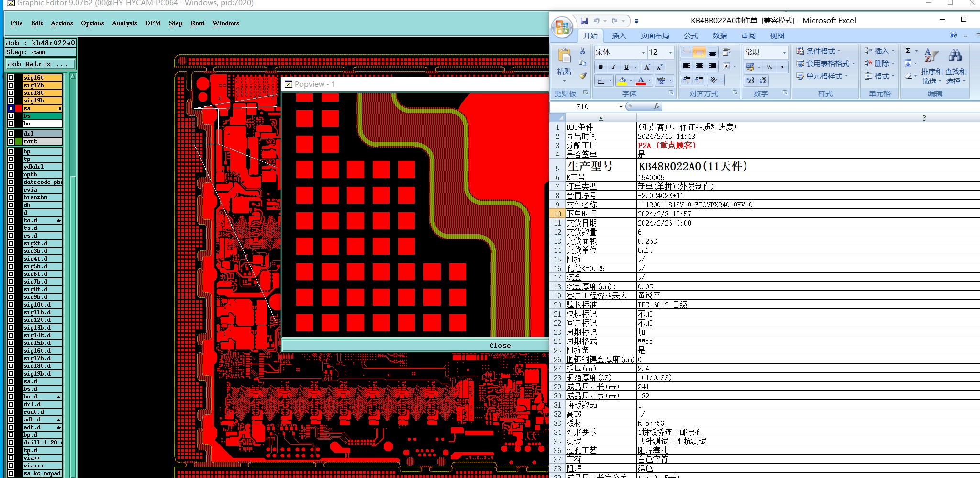Open the 查找和选择 find and select dropdown

[956, 67]
